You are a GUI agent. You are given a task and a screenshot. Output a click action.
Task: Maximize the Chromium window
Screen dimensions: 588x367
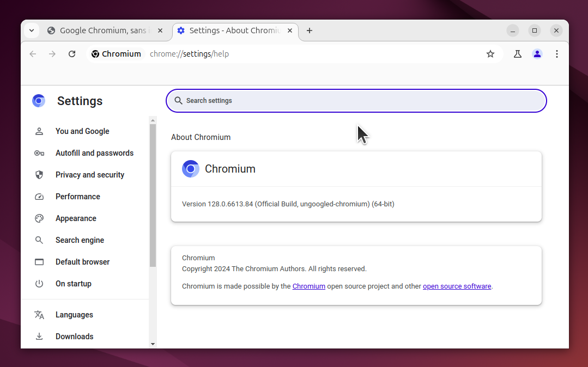click(535, 30)
